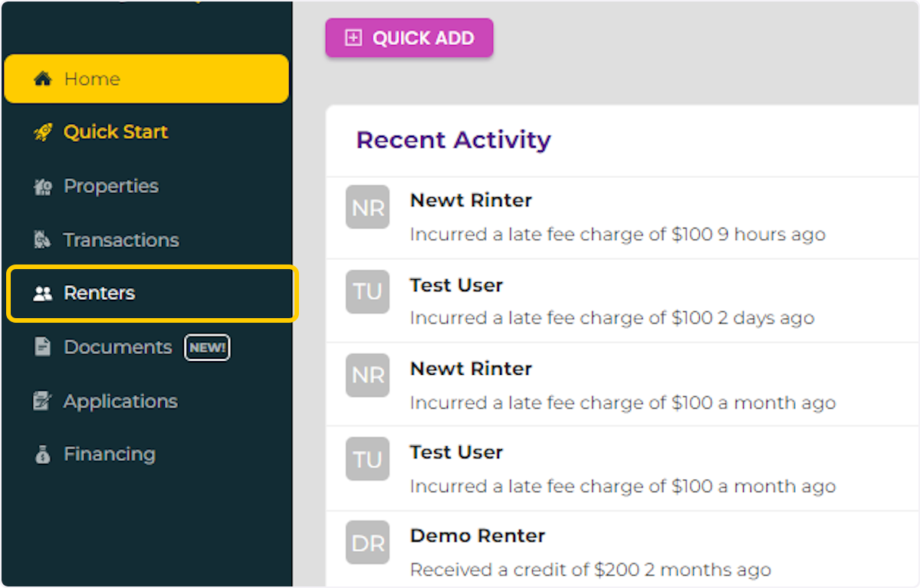
Task: Select the NR avatar for Newt Rinter
Action: pyautogui.click(x=367, y=207)
